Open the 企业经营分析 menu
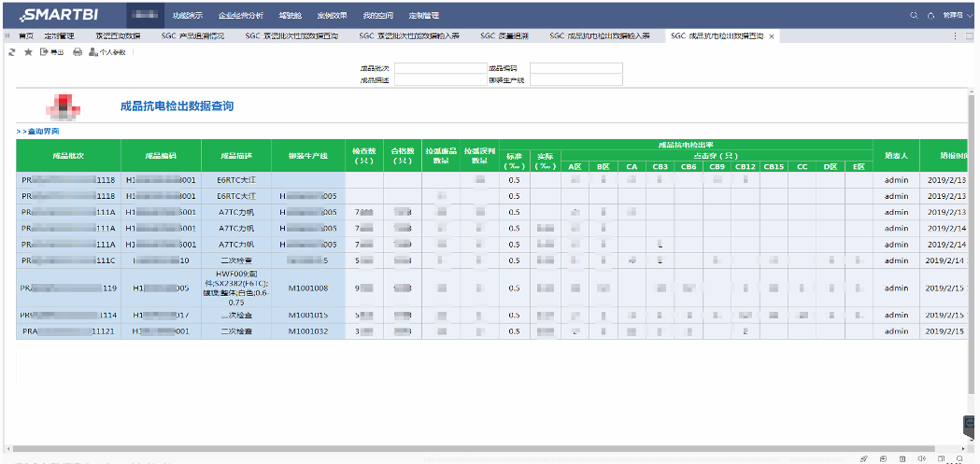980x464 pixels. coord(241,15)
